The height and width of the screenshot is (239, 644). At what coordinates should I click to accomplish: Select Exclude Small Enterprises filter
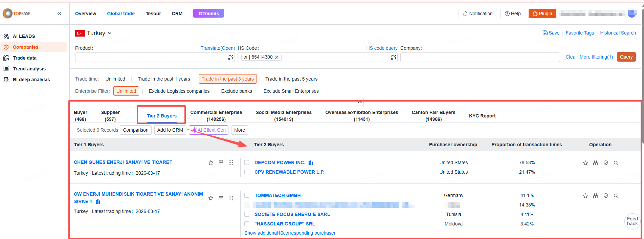coord(291,91)
